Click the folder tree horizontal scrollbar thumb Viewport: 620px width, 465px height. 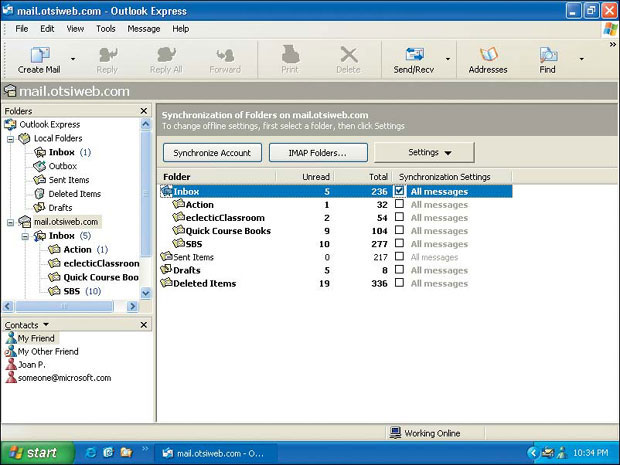pos(64,306)
